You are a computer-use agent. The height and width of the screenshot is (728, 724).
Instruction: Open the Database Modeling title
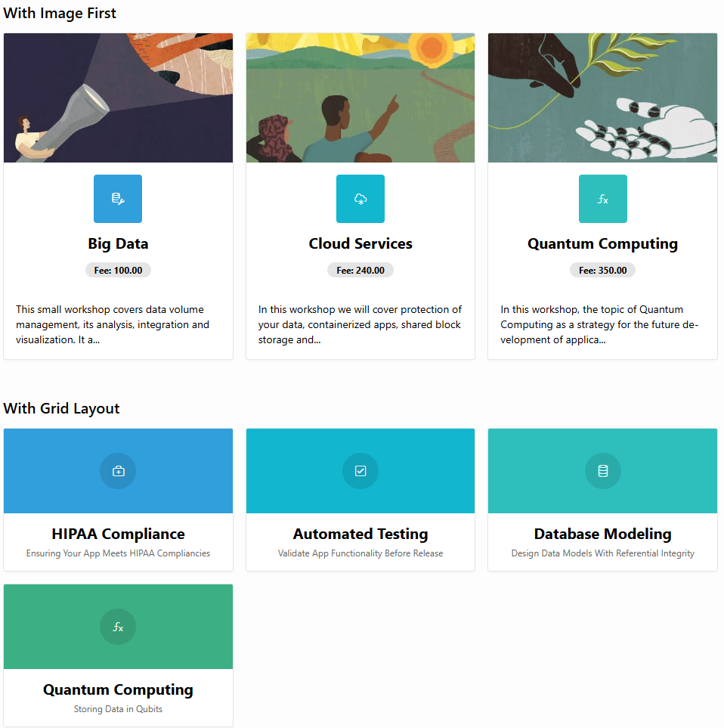(x=602, y=534)
